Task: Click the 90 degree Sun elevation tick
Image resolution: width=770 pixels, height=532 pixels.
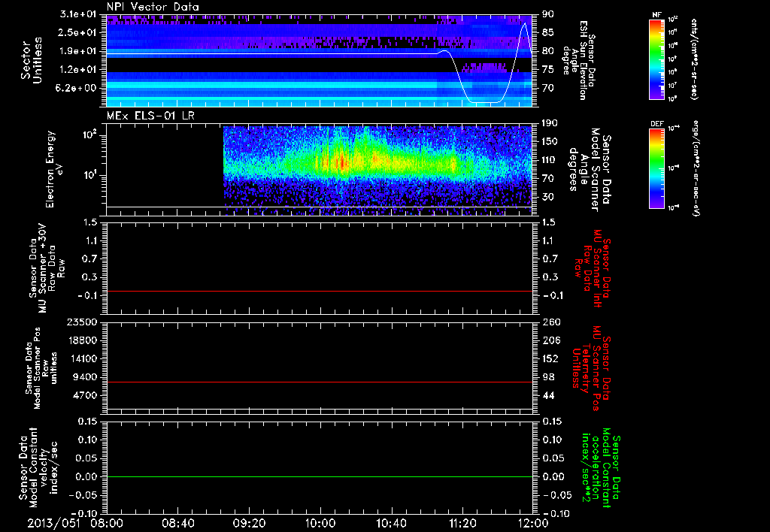Action: pyautogui.click(x=548, y=14)
